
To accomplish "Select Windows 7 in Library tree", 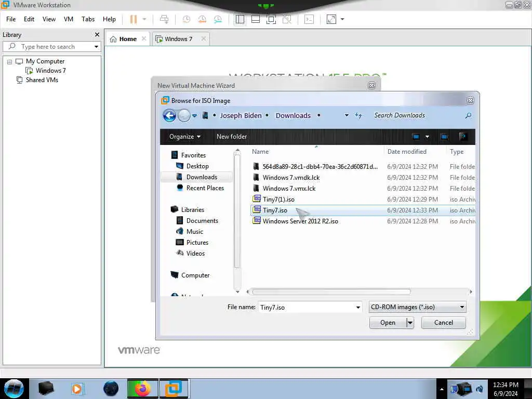I will coord(50,71).
